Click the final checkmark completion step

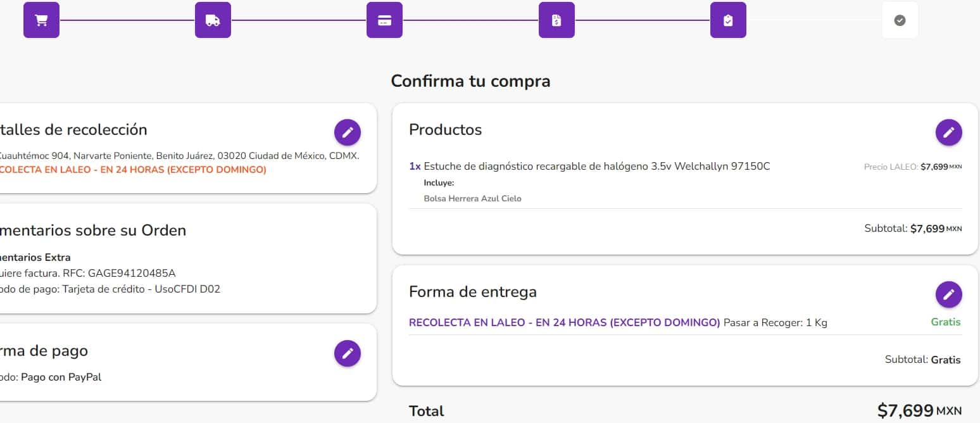pyautogui.click(x=900, y=20)
